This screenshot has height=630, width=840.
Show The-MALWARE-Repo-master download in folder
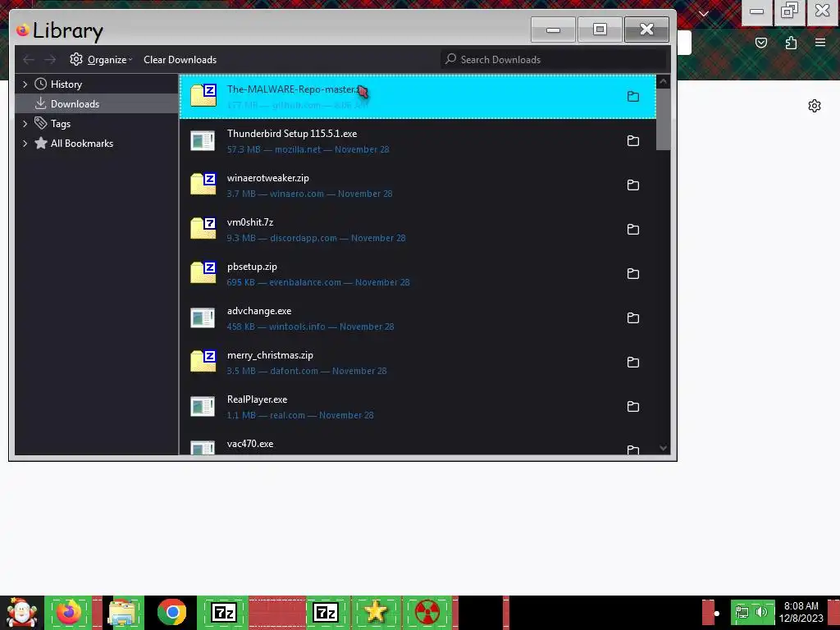click(633, 97)
